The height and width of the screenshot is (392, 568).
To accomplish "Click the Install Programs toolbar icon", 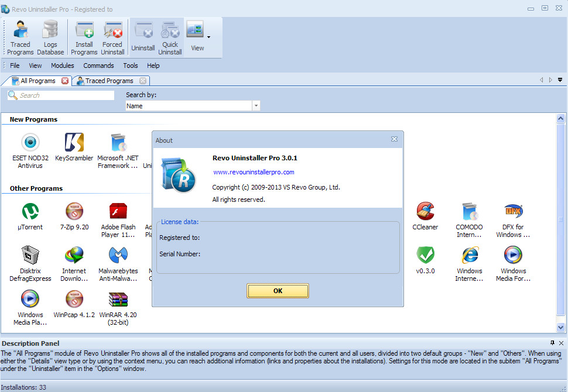I will [84, 38].
